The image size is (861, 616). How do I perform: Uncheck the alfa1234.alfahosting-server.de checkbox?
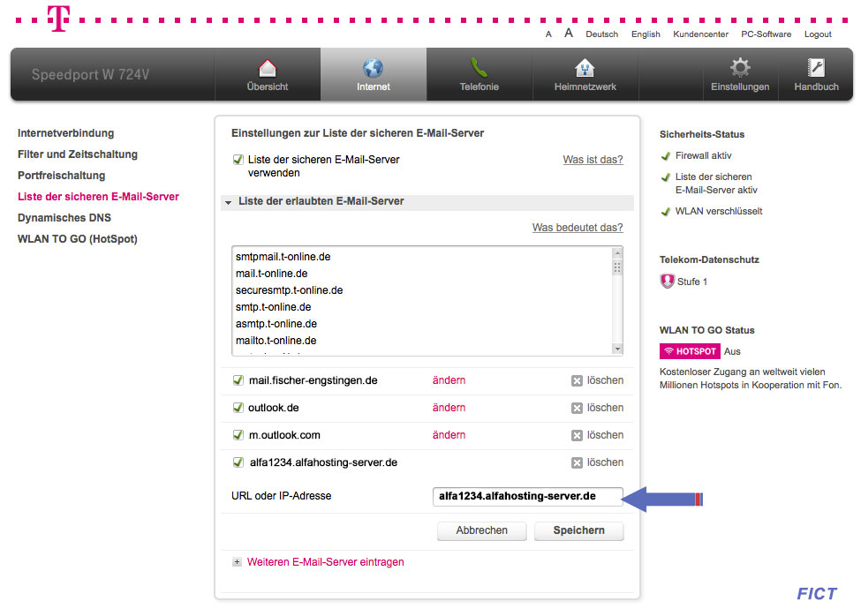tap(238, 462)
